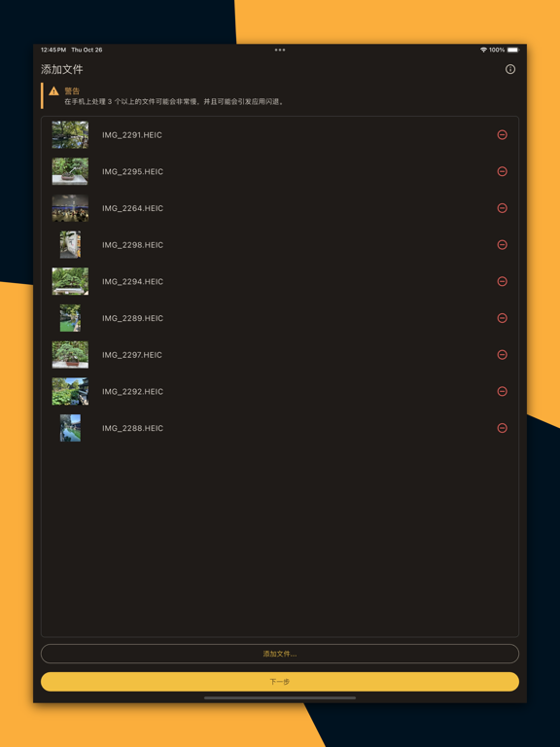Screen dimensions: 560x747
Task: Remove IMG_2298.HEIC with its minus icon
Action: [x=502, y=245]
